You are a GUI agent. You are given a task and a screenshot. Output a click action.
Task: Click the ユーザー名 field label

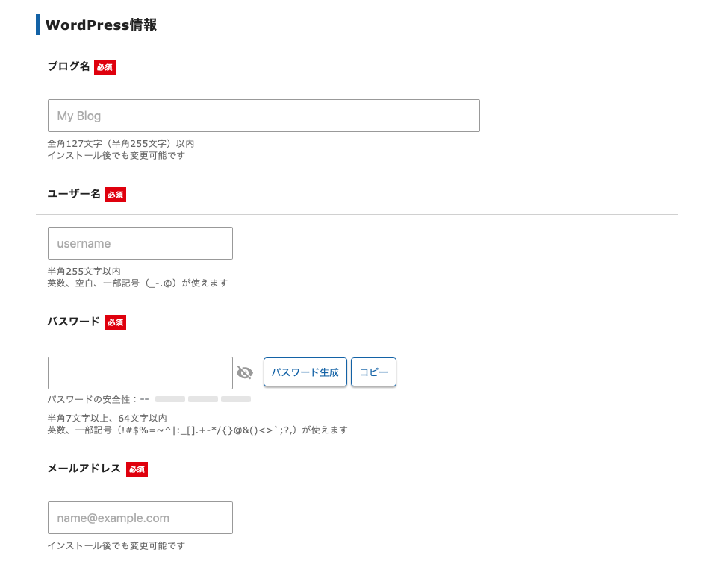pos(74,194)
